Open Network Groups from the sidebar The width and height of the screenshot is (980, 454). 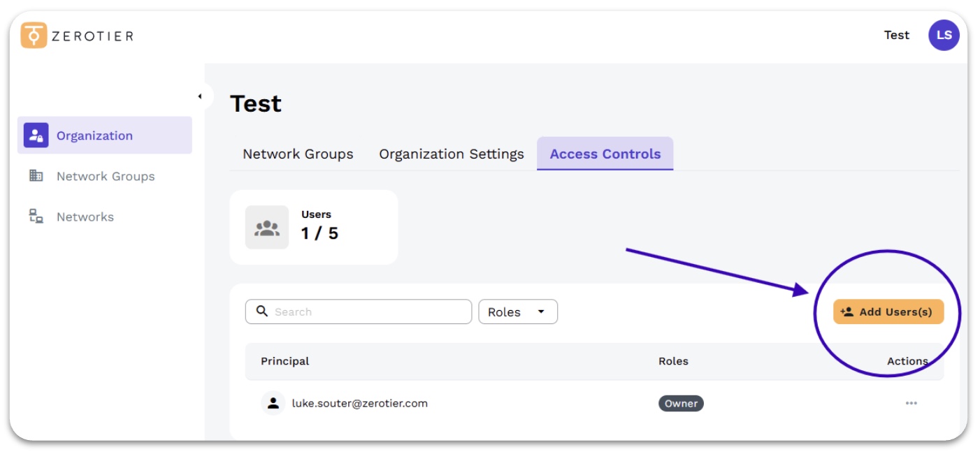pyautogui.click(x=106, y=176)
